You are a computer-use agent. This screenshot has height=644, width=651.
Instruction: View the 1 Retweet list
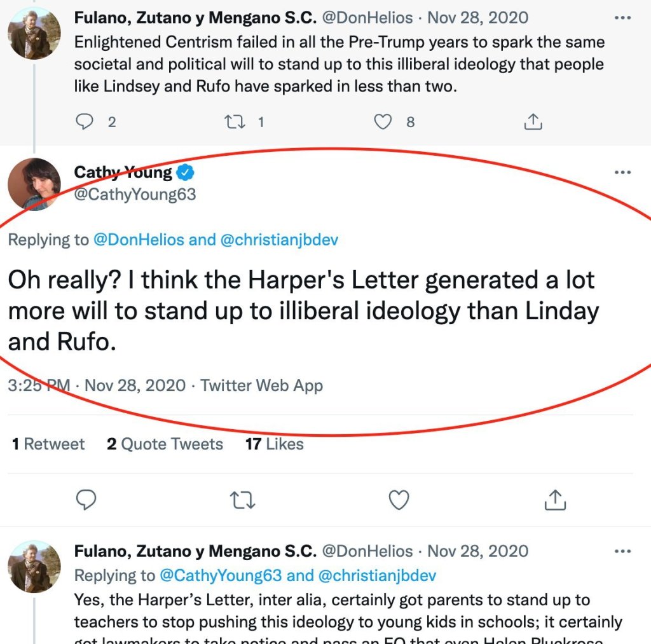(x=48, y=444)
